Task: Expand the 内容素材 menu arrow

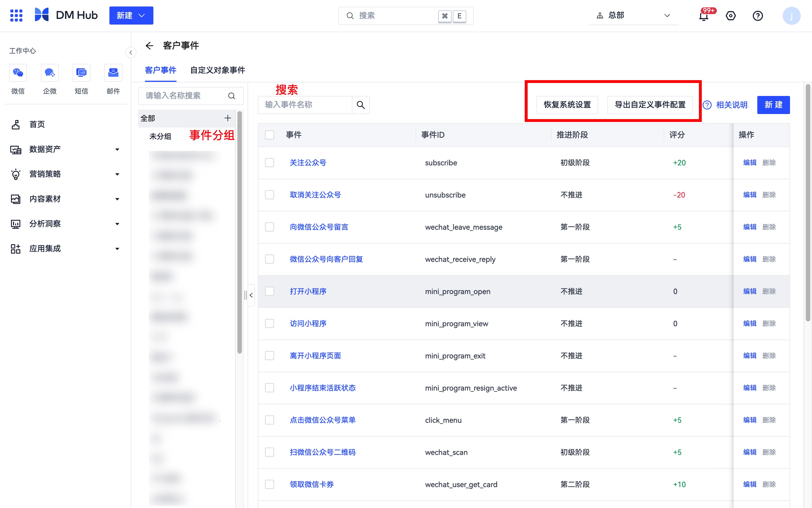Action: pyautogui.click(x=117, y=199)
